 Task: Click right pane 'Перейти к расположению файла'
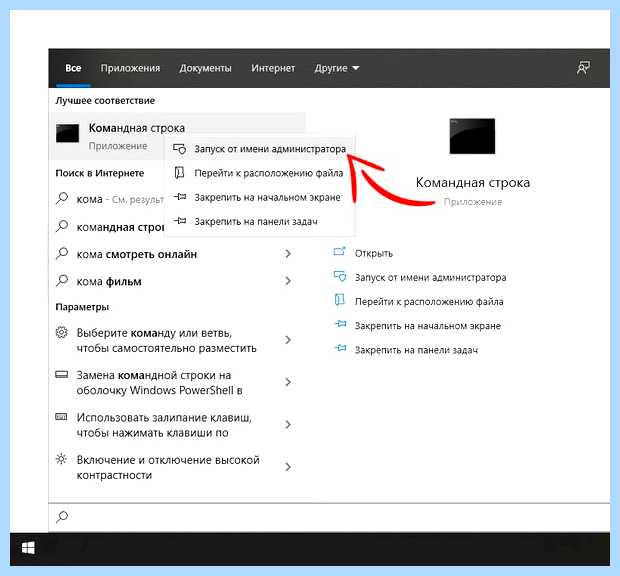coord(429,302)
